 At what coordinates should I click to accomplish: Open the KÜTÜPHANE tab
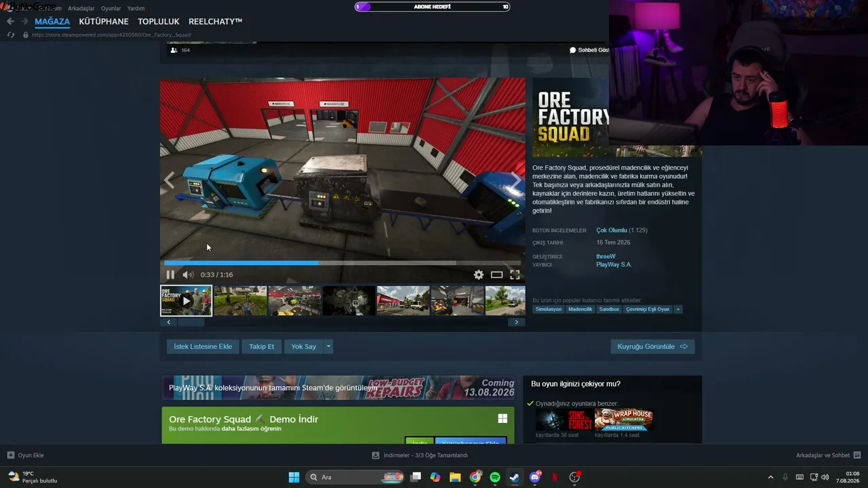[x=104, y=22]
